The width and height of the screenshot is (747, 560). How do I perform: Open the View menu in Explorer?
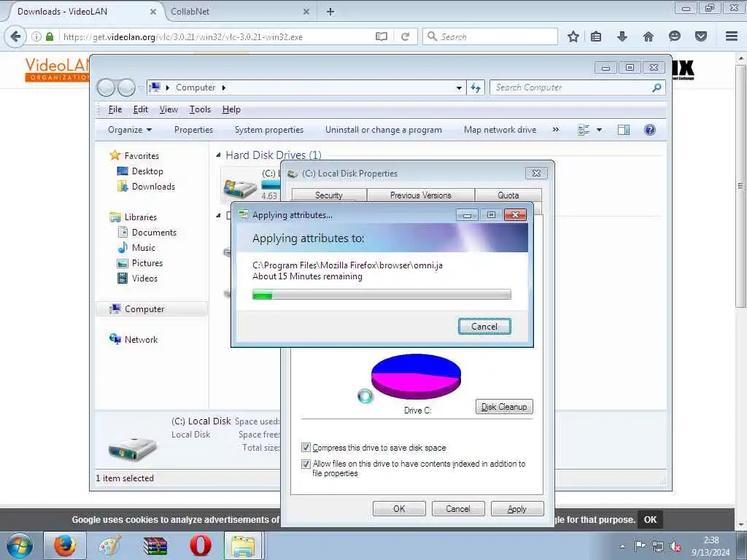pyautogui.click(x=169, y=109)
